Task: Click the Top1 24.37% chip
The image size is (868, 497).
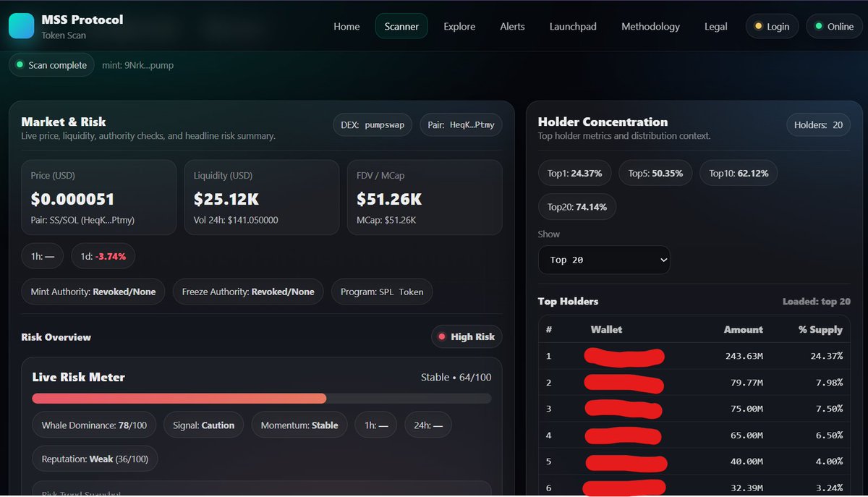Action: (575, 173)
